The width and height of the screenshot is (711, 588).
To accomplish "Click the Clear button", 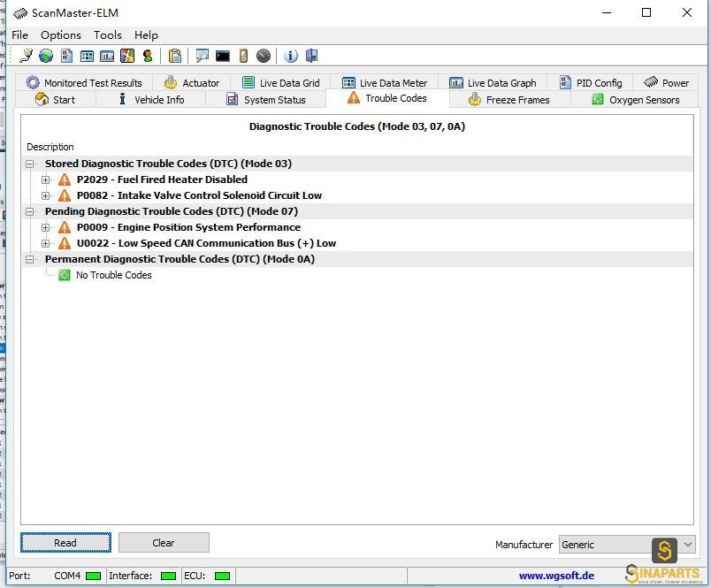I will [x=164, y=543].
